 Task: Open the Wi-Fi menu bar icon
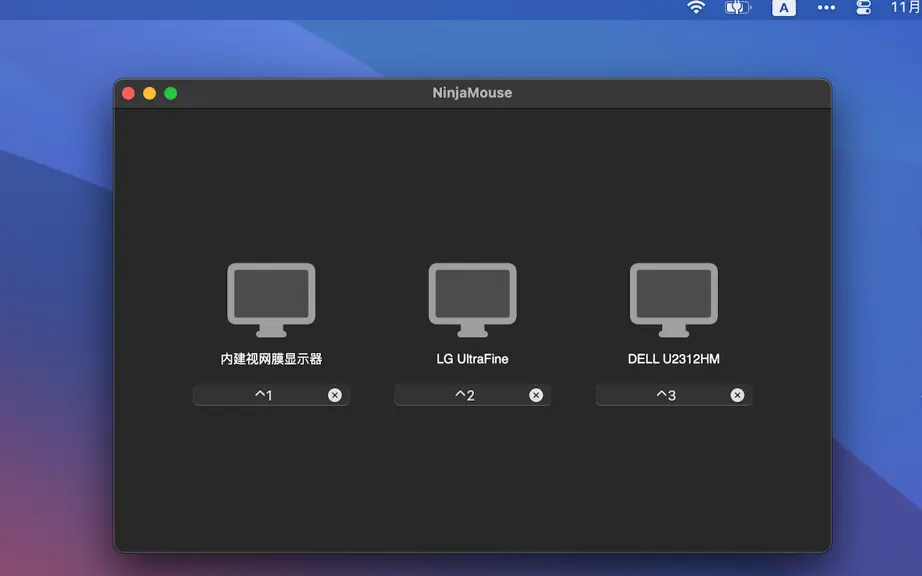[696, 8]
